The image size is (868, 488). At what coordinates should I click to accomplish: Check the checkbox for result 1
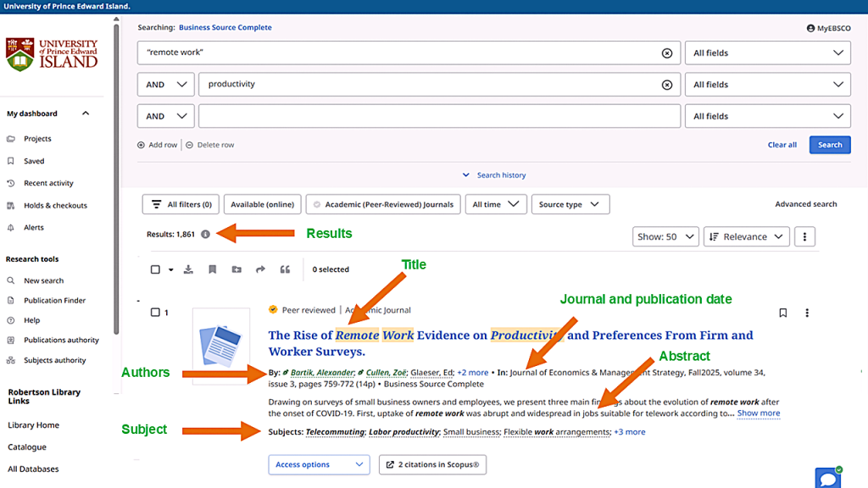(155, 313)
